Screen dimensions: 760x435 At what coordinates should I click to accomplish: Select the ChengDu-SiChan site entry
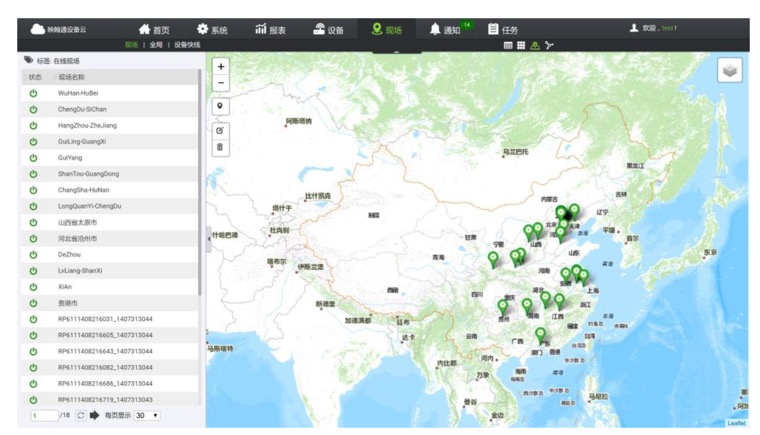coord(82,109)
